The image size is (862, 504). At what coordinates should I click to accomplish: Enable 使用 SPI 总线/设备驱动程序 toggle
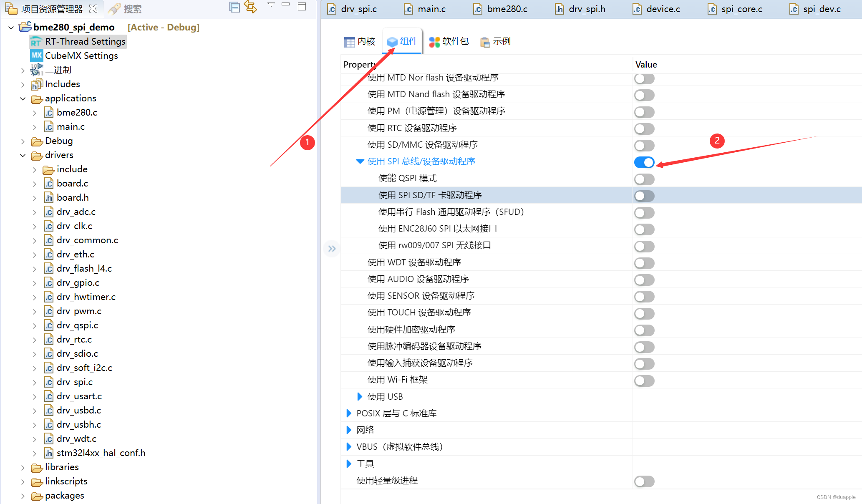(645, 161)
